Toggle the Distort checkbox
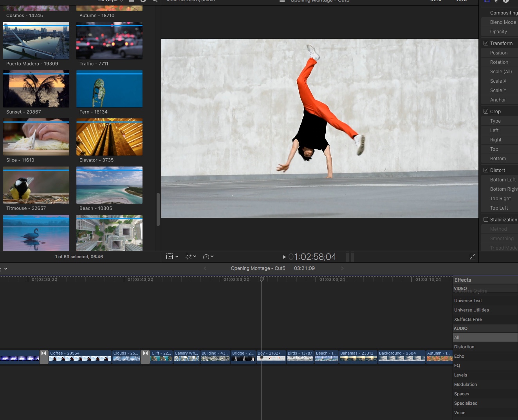 (486, 170)
